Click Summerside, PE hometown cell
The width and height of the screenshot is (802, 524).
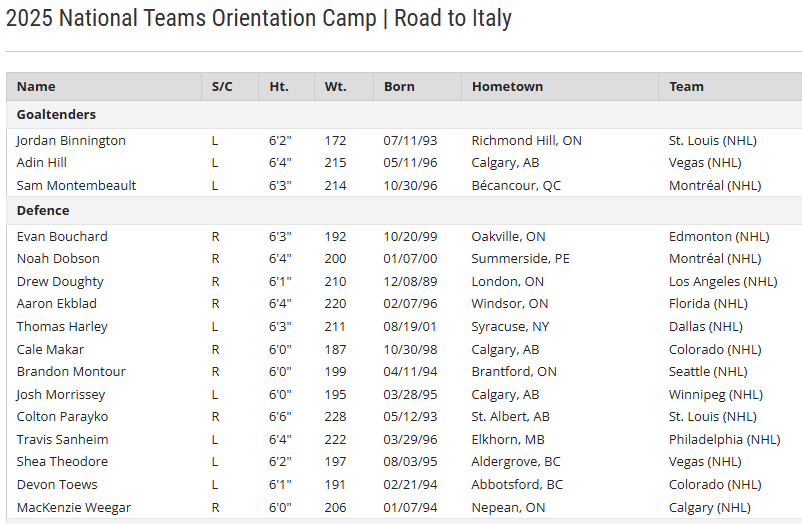tap(520, 259)
